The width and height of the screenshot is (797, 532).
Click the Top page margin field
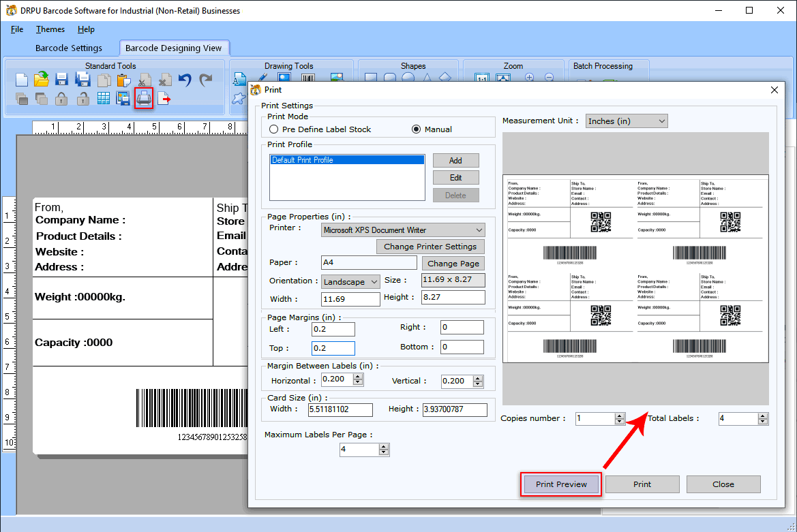[x=333, y=348]
